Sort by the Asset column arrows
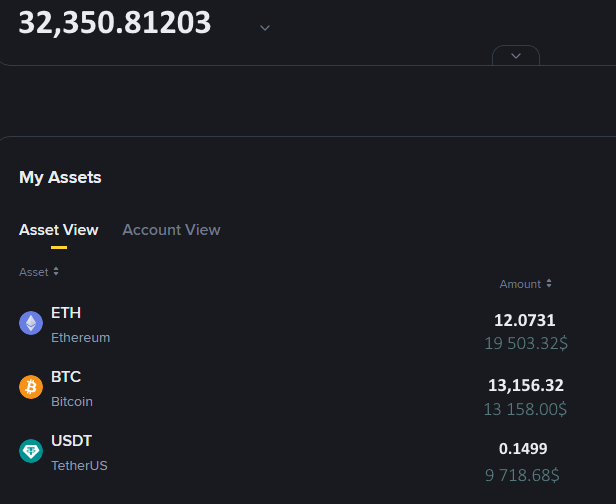The width and height of the screenshot is (616, 504). point(56,271)
